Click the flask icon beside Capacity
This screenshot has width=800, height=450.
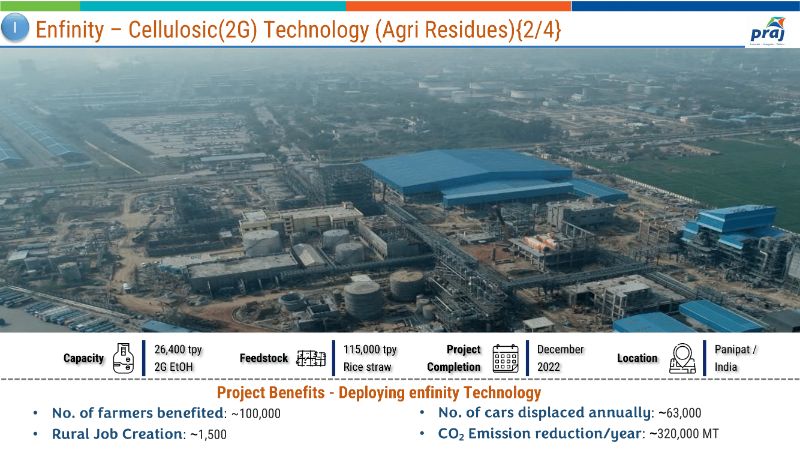(125, 358)
